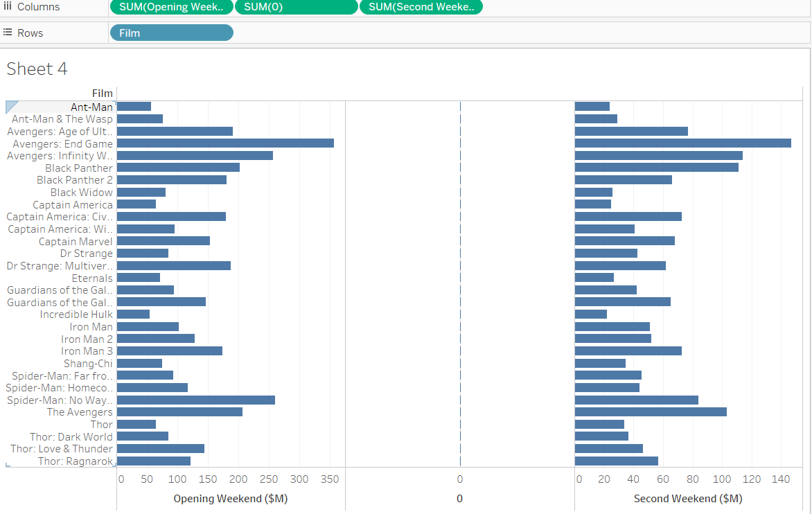Select the Thor: Dark World label
Screen dimensions: 812x514
(x=71, y=437)
